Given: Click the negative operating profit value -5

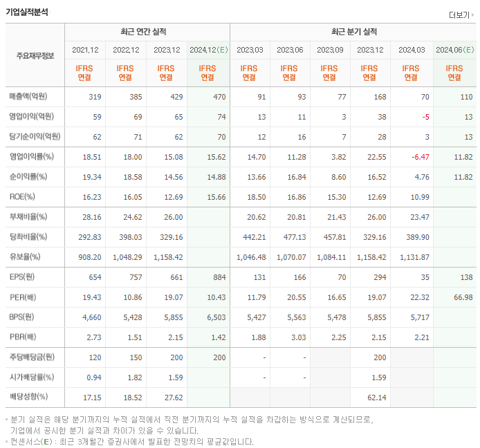Looking at the screenshot, I should [425, 117].
